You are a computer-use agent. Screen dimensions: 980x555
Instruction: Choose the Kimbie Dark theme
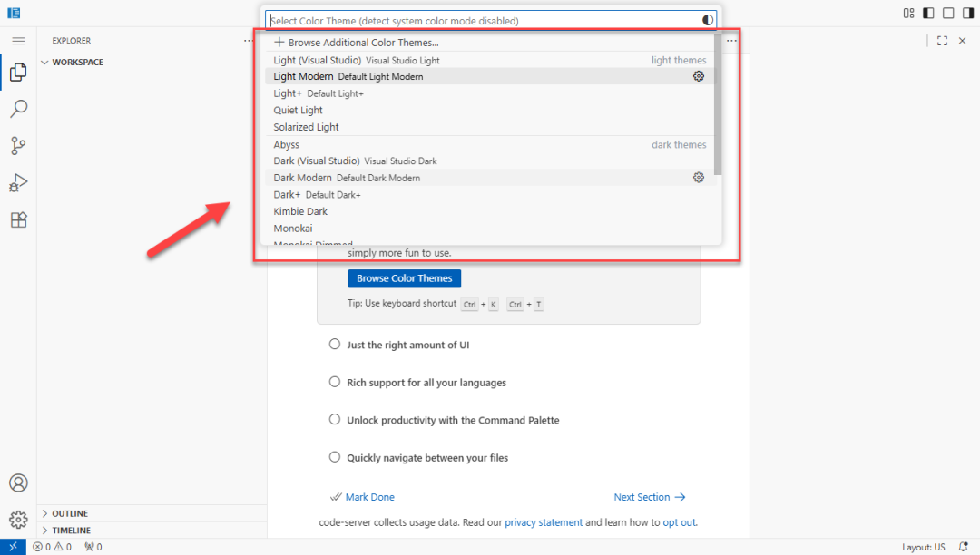300,211
